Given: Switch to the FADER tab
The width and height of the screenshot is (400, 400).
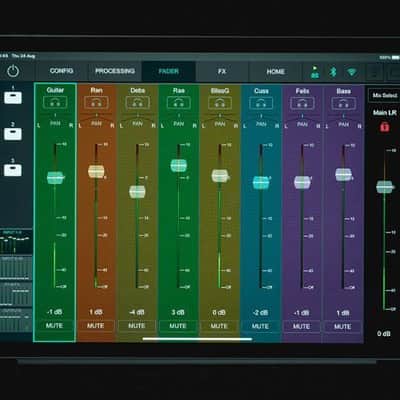Looking at the screenshot, I should coord(169,71).
